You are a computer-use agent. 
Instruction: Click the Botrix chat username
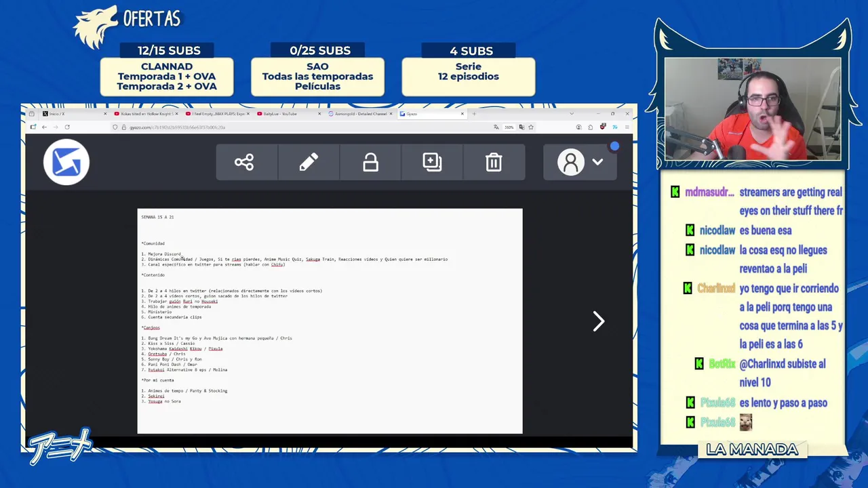722,364
